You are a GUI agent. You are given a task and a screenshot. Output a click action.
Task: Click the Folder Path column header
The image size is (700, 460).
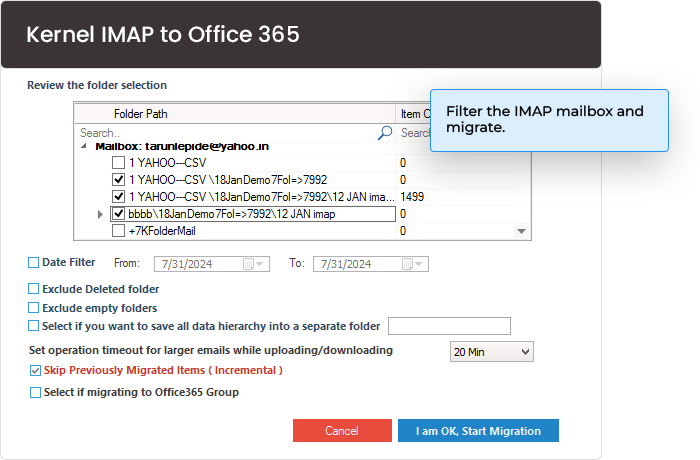tap(235, 114)
